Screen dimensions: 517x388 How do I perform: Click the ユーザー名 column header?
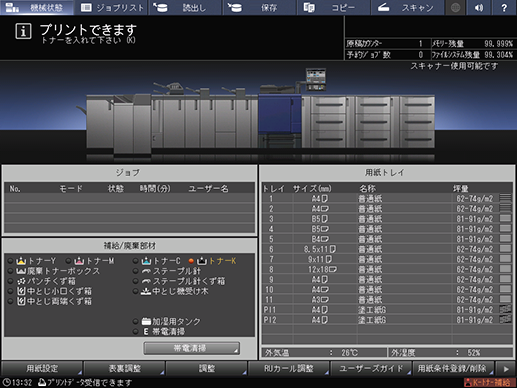click(208, 189)
